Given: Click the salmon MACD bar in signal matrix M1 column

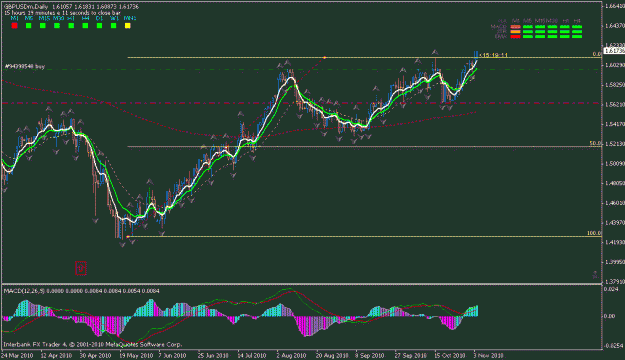Looking at the screenshot, I should click(515, 27).
